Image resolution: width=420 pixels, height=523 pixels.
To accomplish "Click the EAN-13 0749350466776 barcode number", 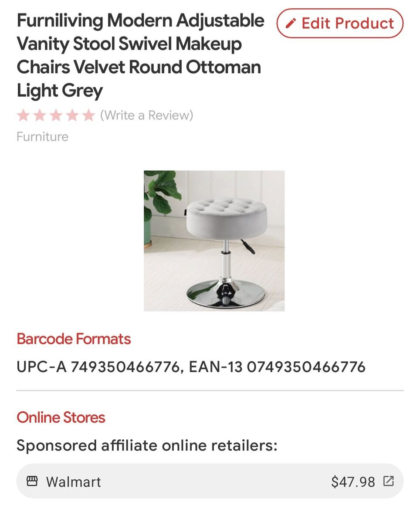I will click(277, 367).
